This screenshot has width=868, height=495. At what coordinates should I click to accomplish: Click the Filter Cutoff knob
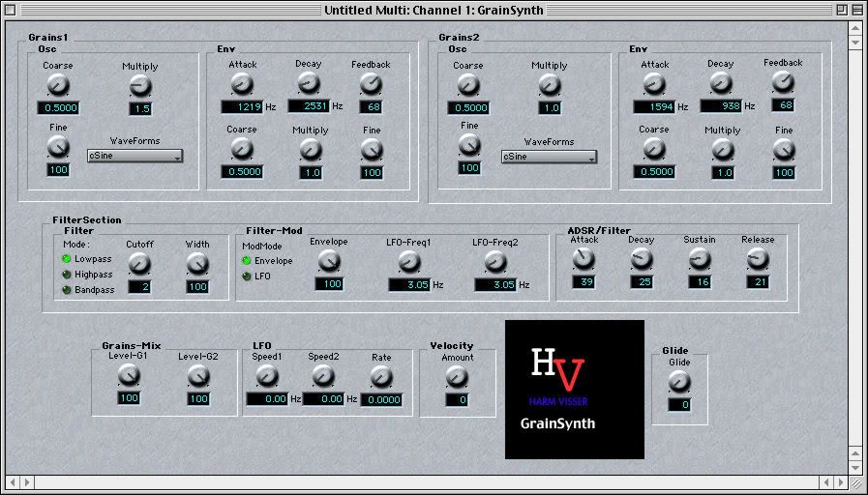pyautogui.click(x=139, y=264)
